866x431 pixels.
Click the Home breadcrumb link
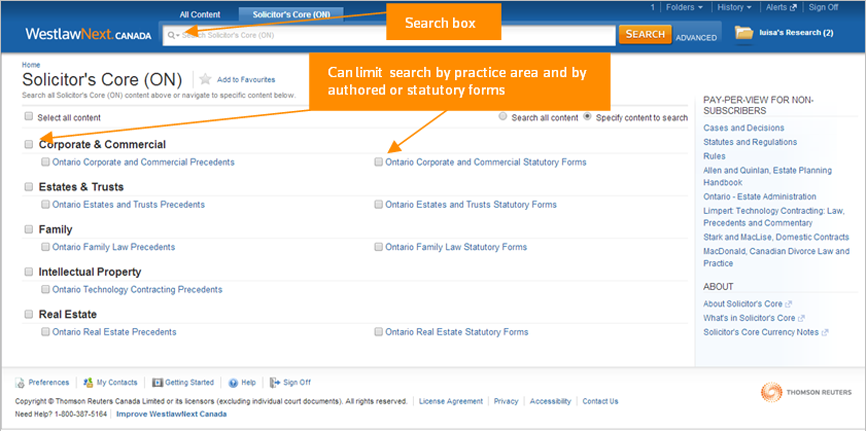[31, 65]
